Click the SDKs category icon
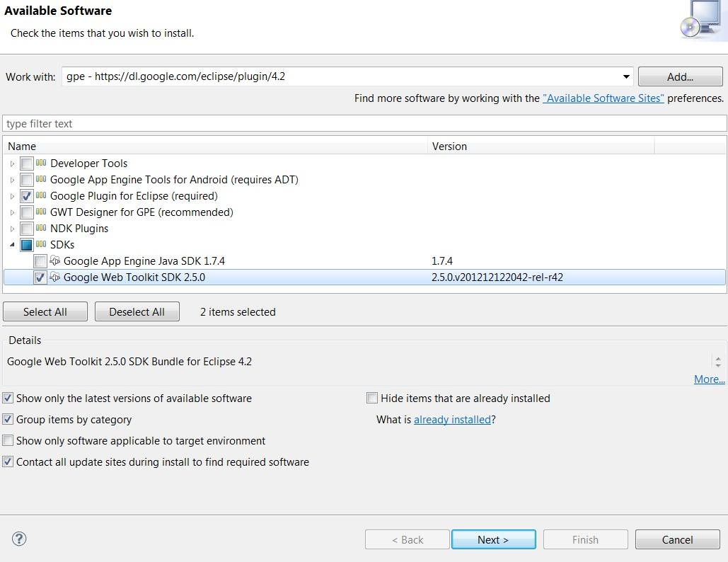This screenshot has height=562, width=728. [x=41, y=244]
